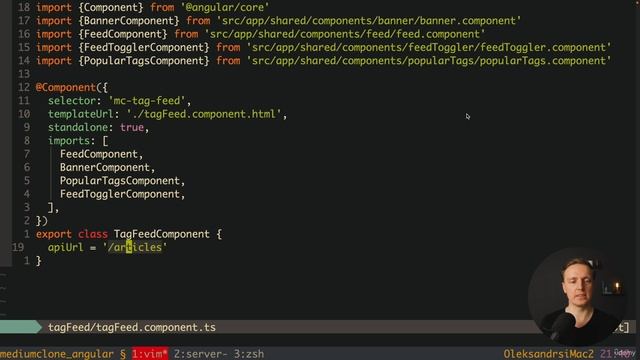Screen dimensions: 640x360
Task: Click the apiUrl property name
Action: 66,247
